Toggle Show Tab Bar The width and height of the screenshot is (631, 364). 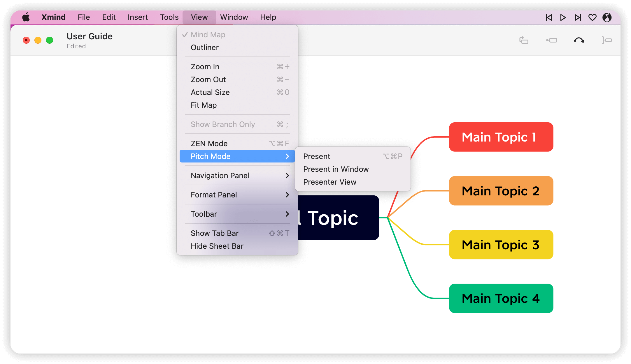click(237, 233)
